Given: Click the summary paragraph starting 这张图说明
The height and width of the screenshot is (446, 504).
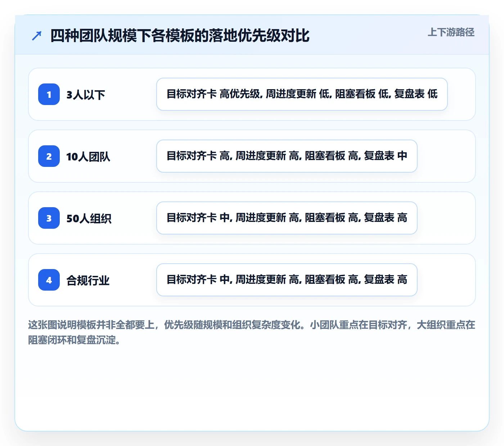Looking at the screenshot, I should coord(252,332).
